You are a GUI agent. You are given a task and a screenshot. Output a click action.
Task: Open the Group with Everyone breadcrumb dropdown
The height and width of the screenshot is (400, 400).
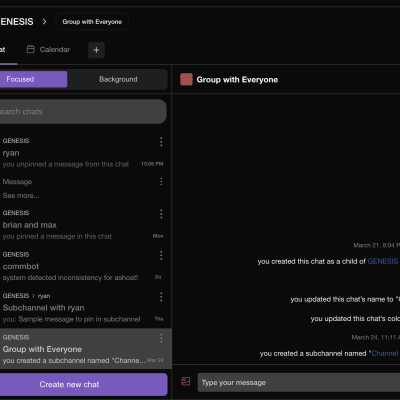pyautogui.click(x=92, y=22)
